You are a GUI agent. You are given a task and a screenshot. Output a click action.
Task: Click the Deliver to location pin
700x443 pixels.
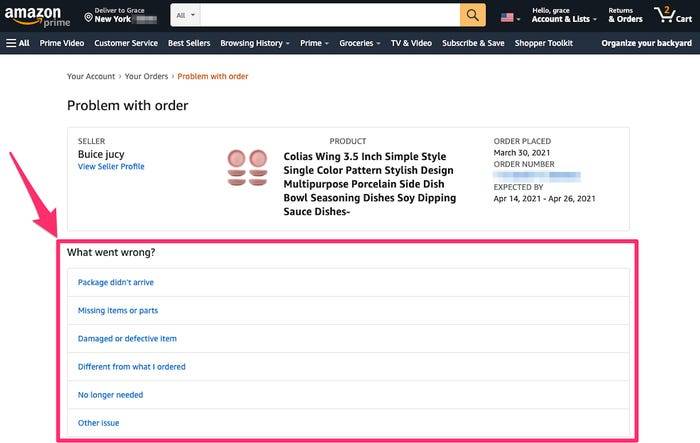pyautogui.click(x=88, y=17)
